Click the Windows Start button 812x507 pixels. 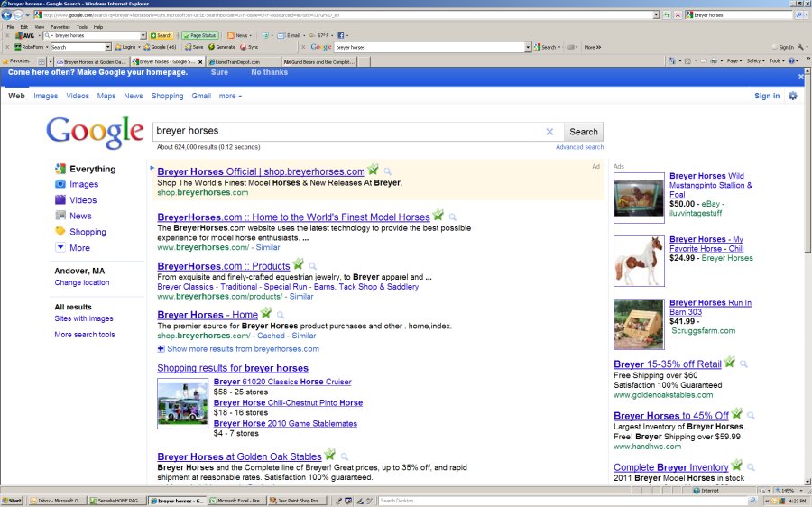pyautogui.click(x=12, y=501)
